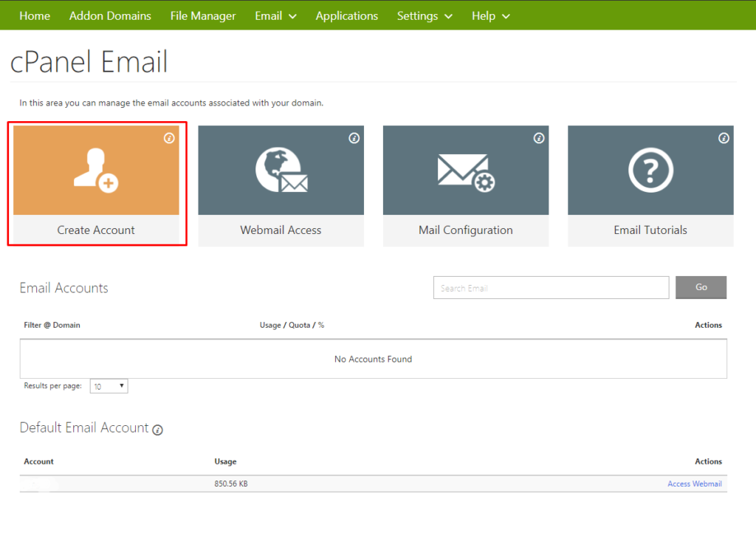The width and height of the screenshot is (756, 533).
Task: Show info for the Mail Configuration tile
Action: coord(538,138)
